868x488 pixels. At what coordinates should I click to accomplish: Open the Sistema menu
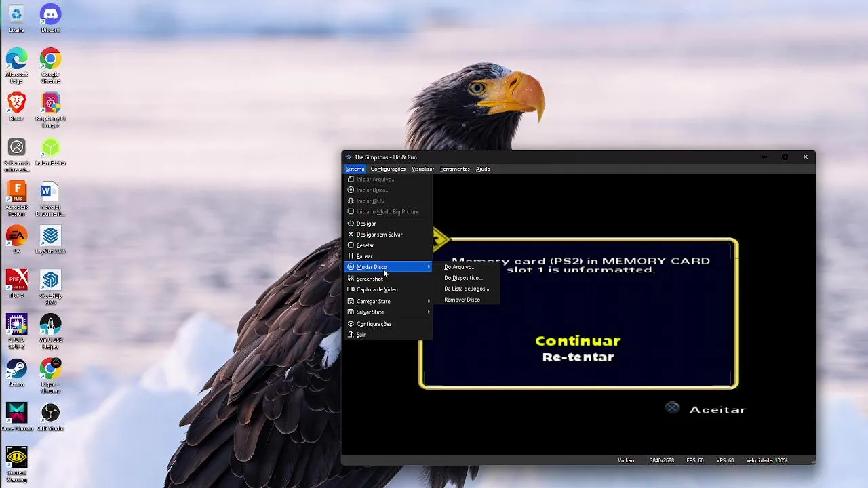coord(355,169)
